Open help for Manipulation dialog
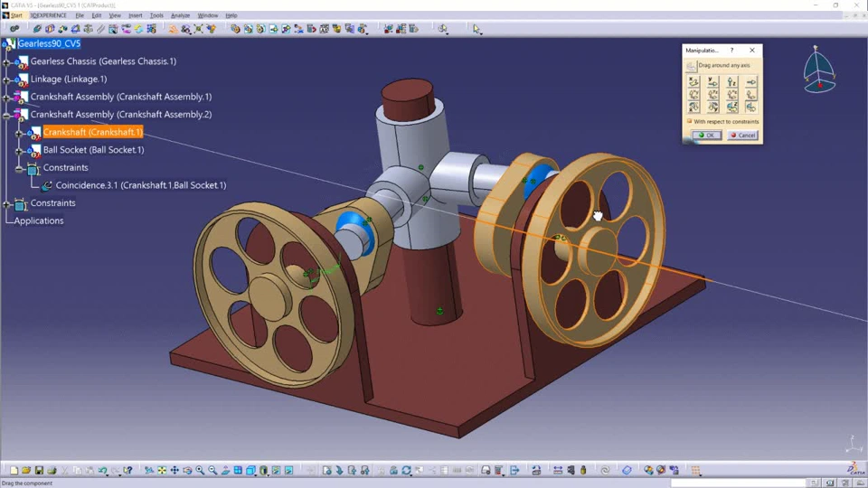 pyautogui.click(x=731, y=51)
